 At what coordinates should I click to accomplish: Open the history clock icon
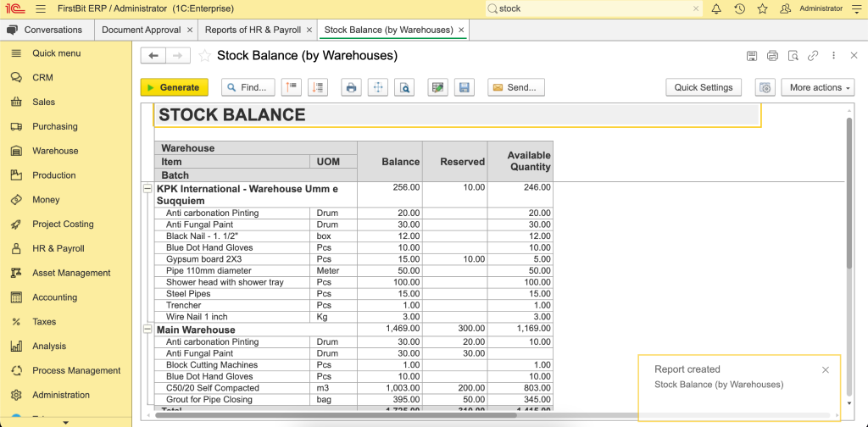click(739, 8)
